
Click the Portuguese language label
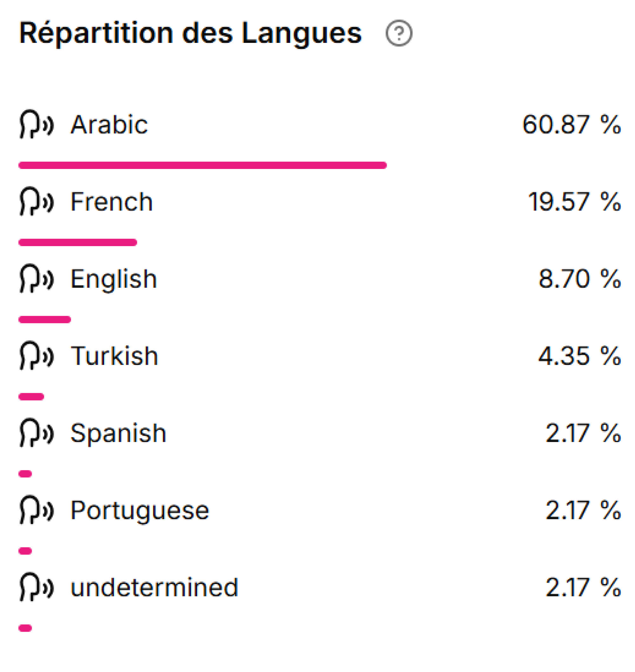click(139, 511)
